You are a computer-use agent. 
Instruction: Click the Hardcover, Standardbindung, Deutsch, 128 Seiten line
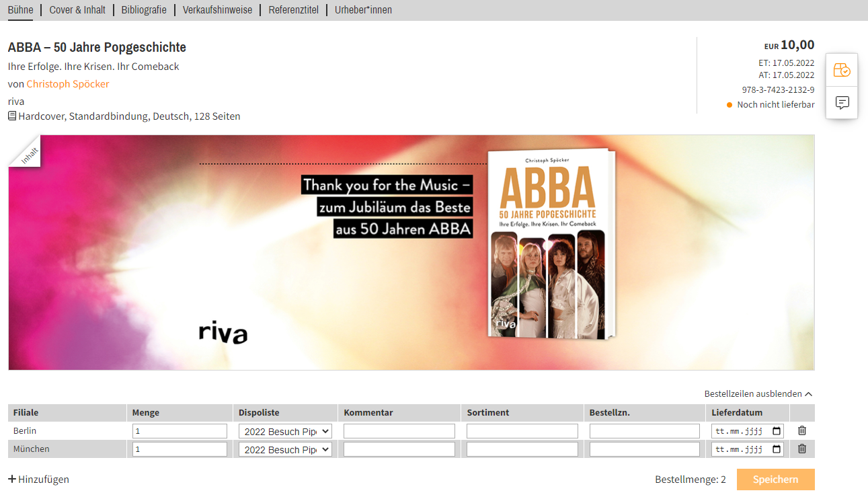[x=129, y=116]
